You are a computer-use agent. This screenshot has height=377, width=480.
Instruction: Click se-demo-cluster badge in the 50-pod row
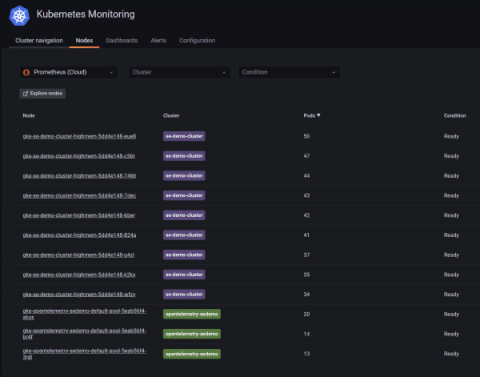(x=184, y=136)
